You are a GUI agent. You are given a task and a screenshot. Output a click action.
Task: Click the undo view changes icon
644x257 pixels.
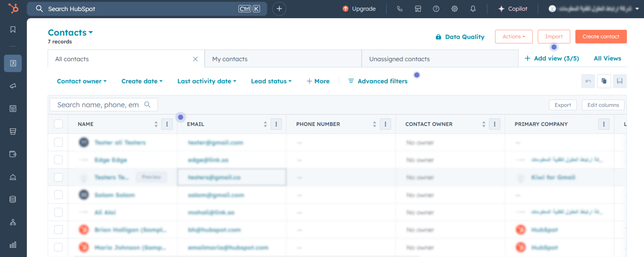[x=588, y=81]
